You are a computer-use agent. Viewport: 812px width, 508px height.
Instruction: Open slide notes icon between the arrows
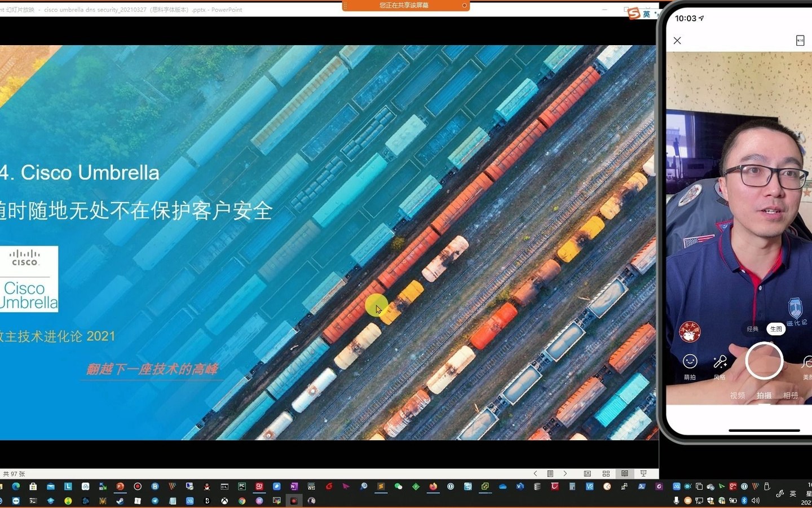tap(550, 474)
